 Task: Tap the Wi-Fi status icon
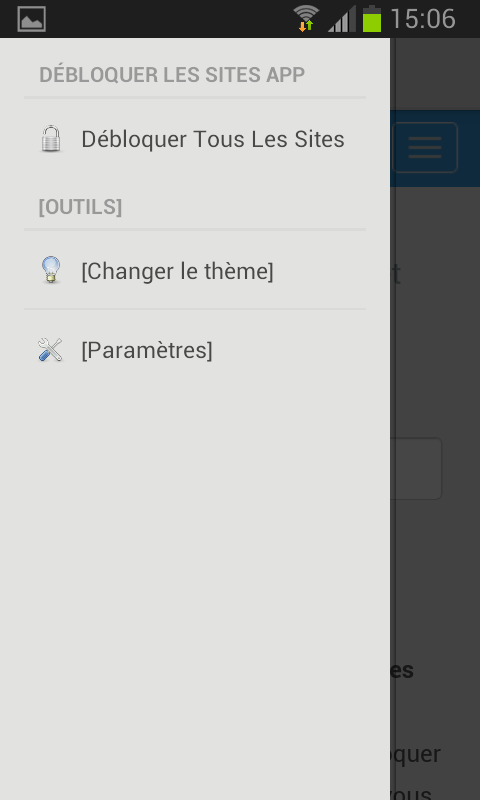pos(306,18)
